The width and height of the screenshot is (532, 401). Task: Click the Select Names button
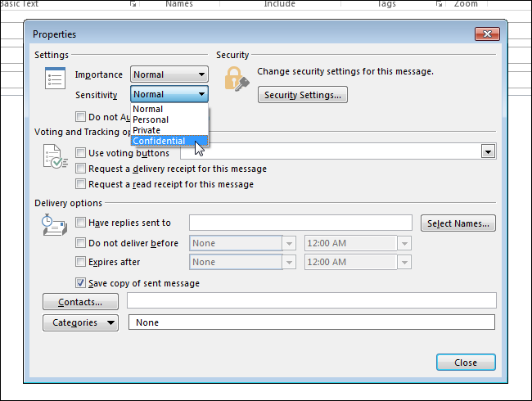(458, 223)
